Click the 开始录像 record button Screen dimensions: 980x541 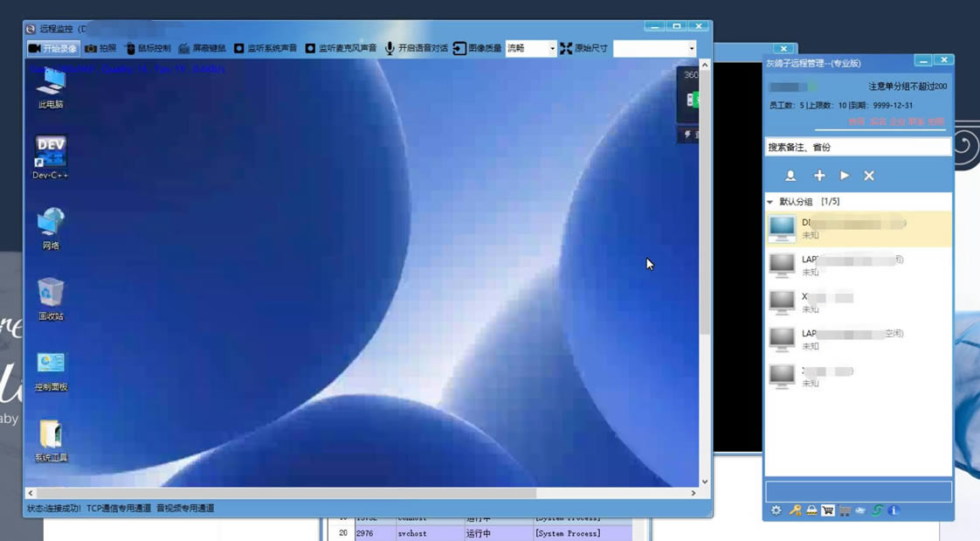[x=53, y=49]
